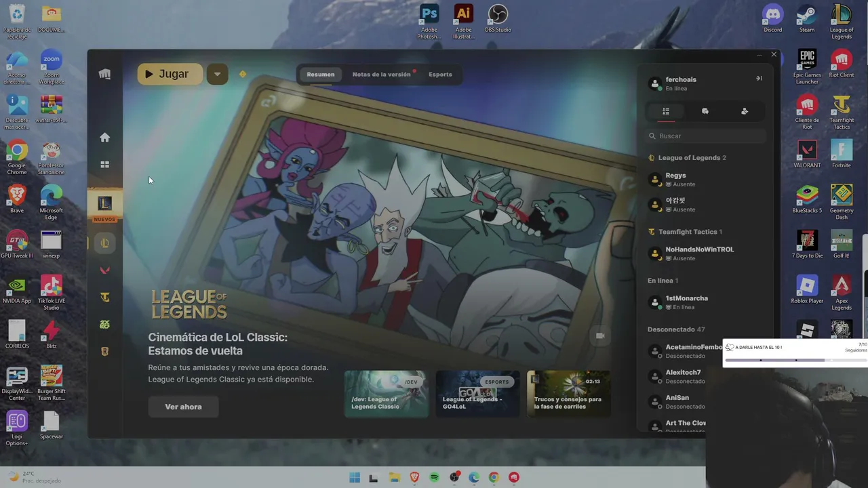Screen dimensions: 868x488
Task: Open Spotify from the taskbar
Action: (434, 477)
